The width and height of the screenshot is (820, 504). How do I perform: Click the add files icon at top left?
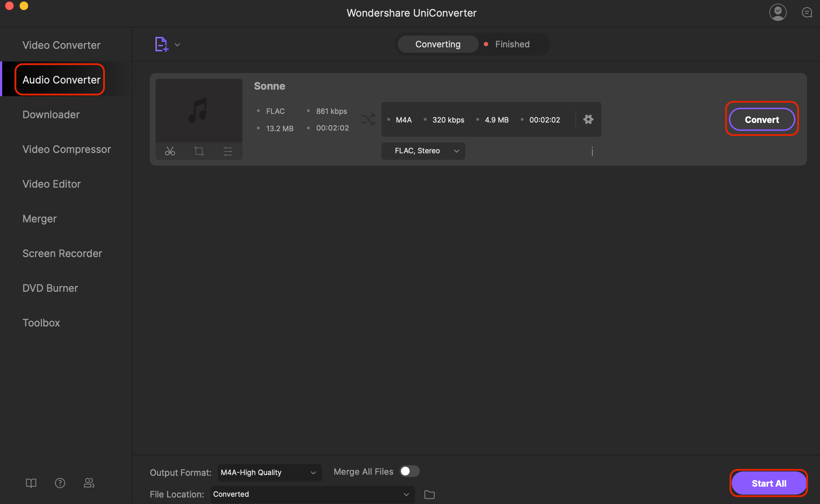(162, 44)
